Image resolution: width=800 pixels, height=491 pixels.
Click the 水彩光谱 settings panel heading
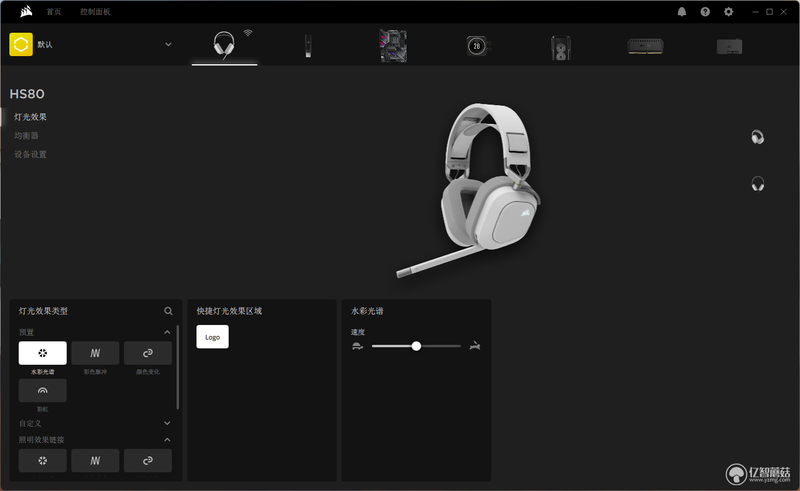coord(367,311)
